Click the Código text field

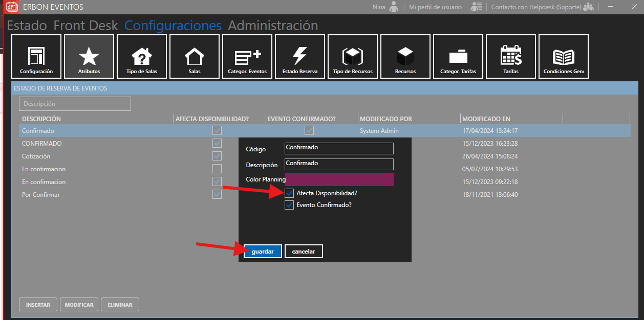pyautogui.click(x=339, y=148)
